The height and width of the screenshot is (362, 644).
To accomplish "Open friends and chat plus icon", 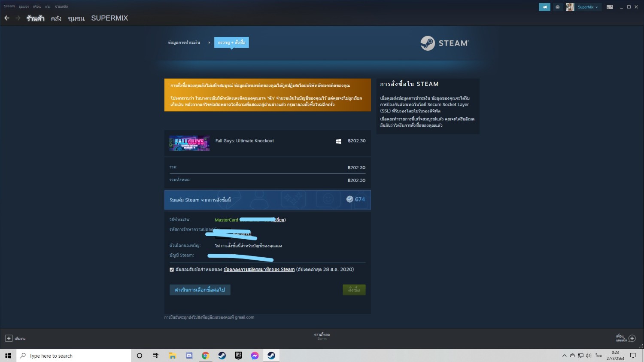I will (632, 338).
